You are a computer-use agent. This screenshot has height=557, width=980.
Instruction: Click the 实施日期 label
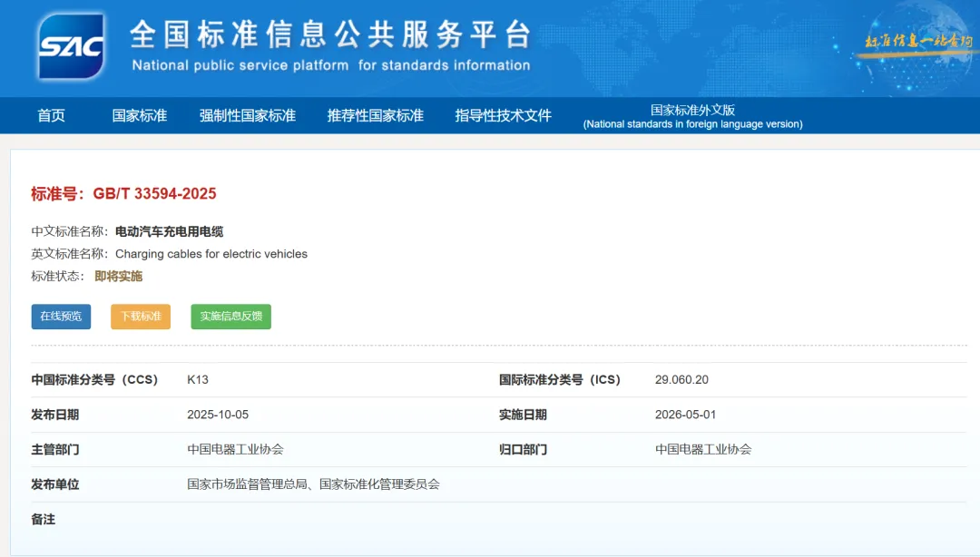click(x=524, y=415)
